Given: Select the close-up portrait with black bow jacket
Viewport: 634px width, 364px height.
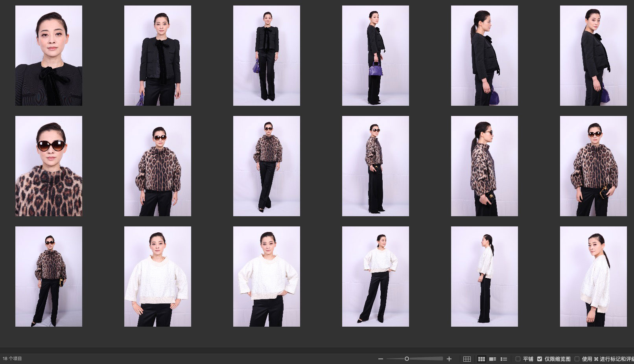Looking at the screenshot, I should click(49, 55).
